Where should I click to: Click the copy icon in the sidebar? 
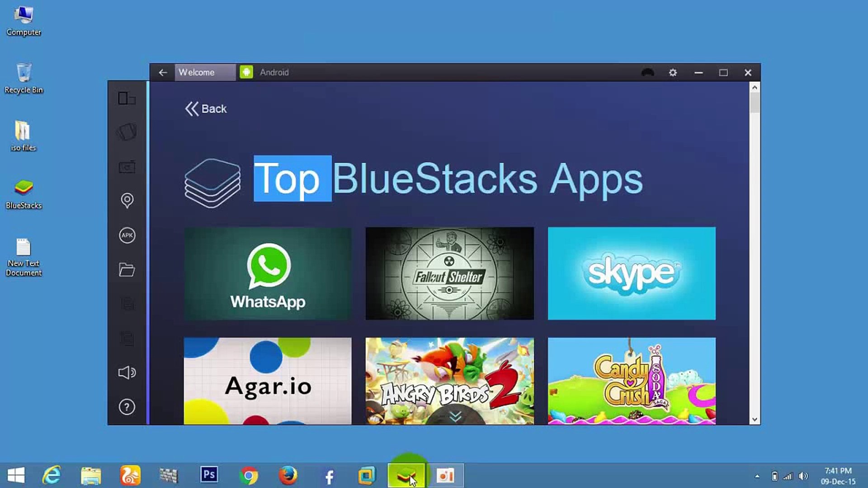pyautogui.click(x=127, y=304)
